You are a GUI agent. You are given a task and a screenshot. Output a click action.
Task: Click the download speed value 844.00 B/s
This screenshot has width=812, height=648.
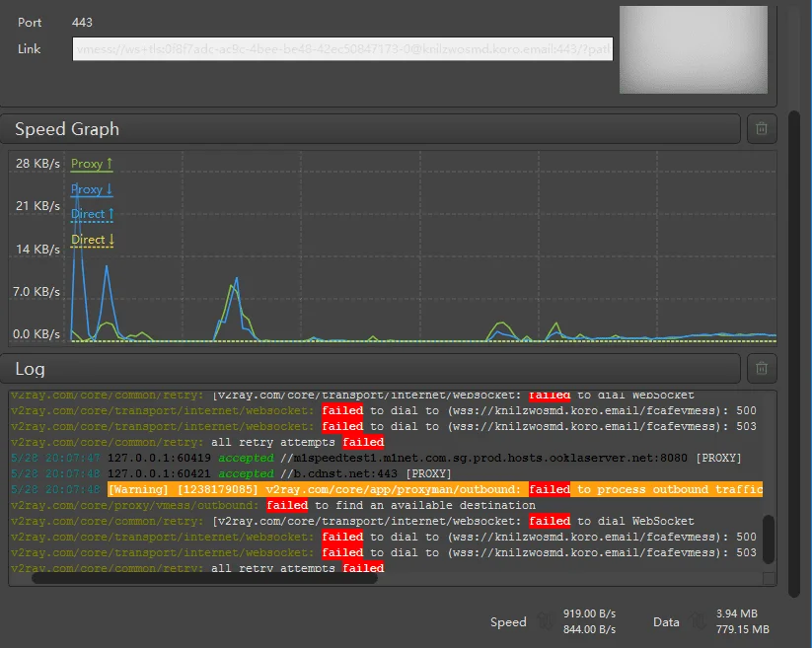click(589, 629)
